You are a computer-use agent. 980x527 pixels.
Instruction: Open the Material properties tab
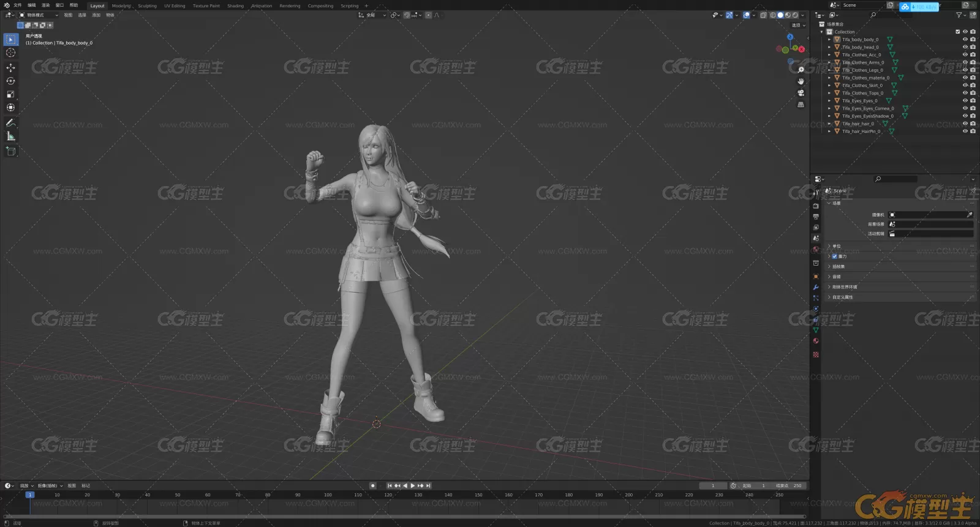816,341
